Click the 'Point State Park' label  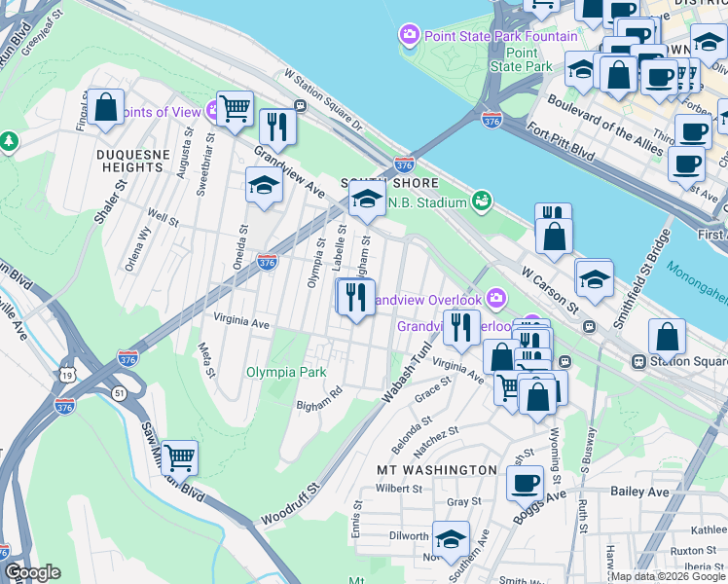point(522,60)
